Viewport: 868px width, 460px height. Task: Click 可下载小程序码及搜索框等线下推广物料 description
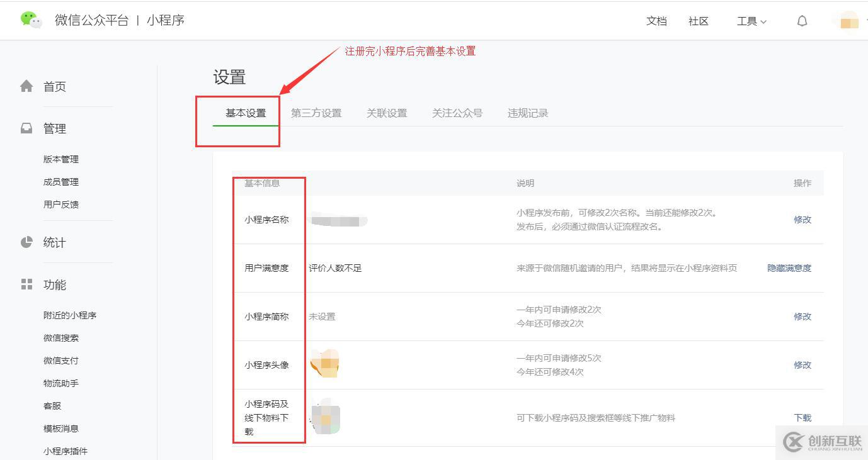tap(596, 418)
